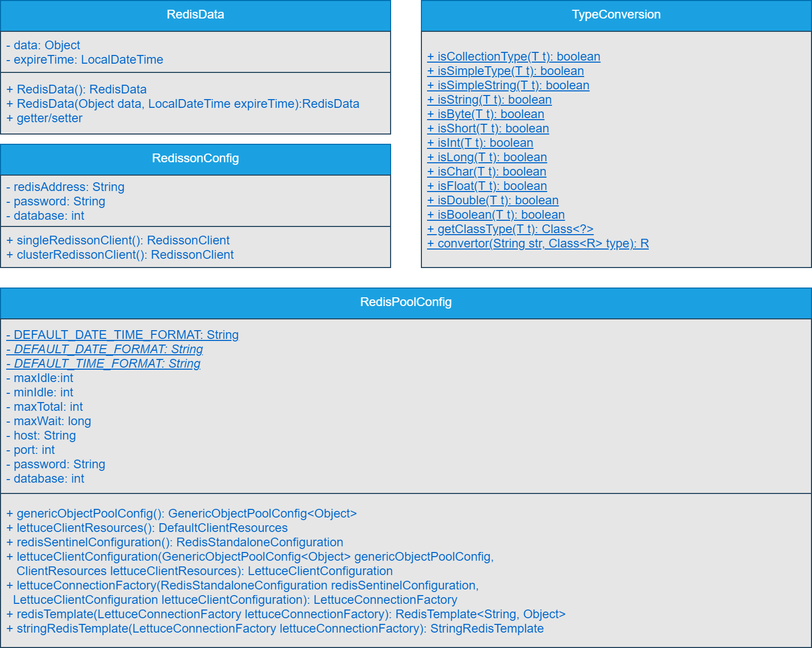Click the RedisData class header
812x648 pixels.
click(195, 15)
